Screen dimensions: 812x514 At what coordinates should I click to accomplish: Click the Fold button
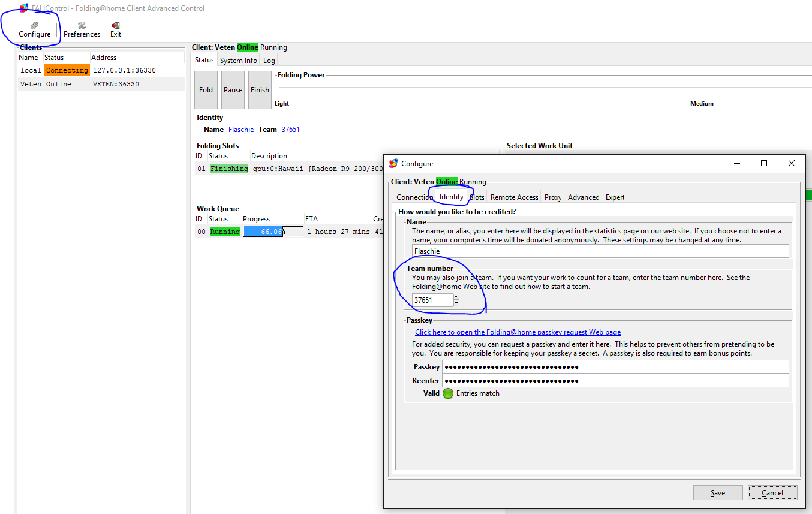[x=206, y=90]
